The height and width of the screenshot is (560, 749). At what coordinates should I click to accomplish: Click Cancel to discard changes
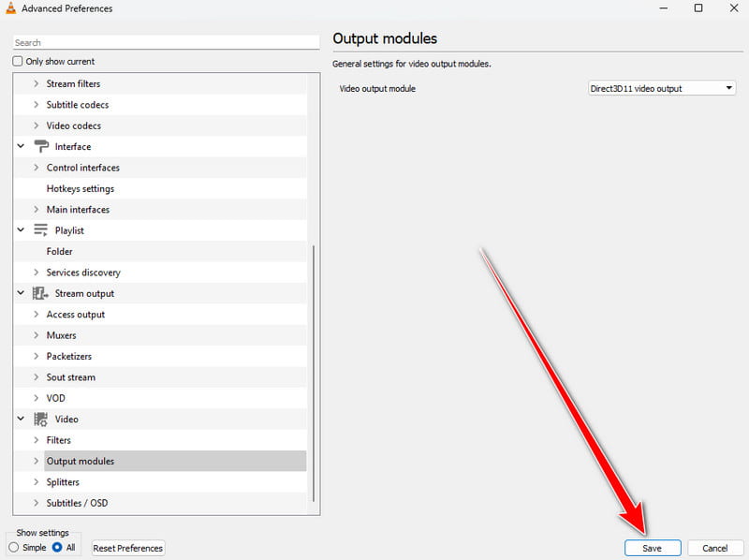714,548
